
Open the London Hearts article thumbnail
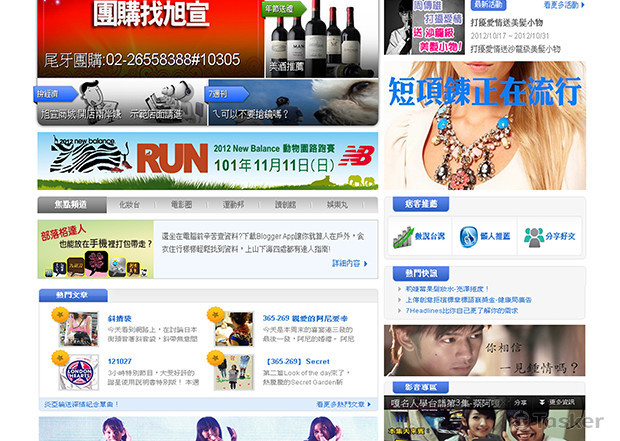click(x=79, y=372)
